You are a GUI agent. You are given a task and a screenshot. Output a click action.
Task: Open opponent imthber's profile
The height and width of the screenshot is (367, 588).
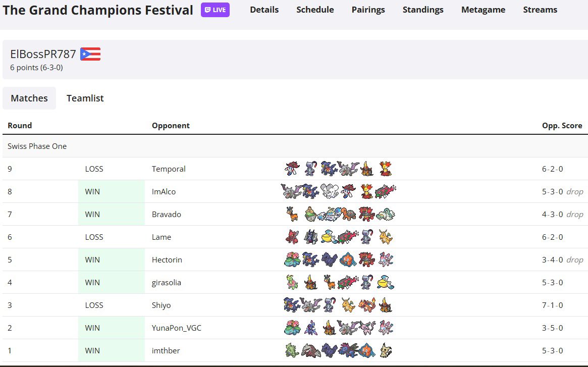pos(166,350)
